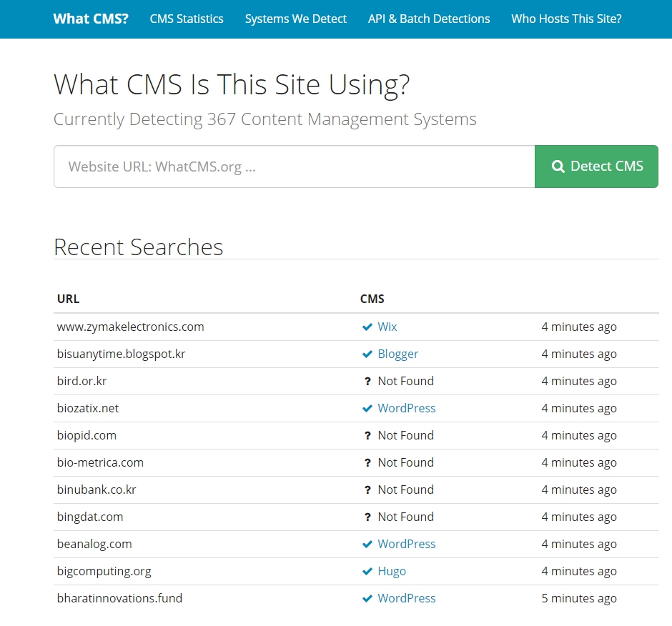Click Not Found text for bio-metrica.com

coord(405,462)
